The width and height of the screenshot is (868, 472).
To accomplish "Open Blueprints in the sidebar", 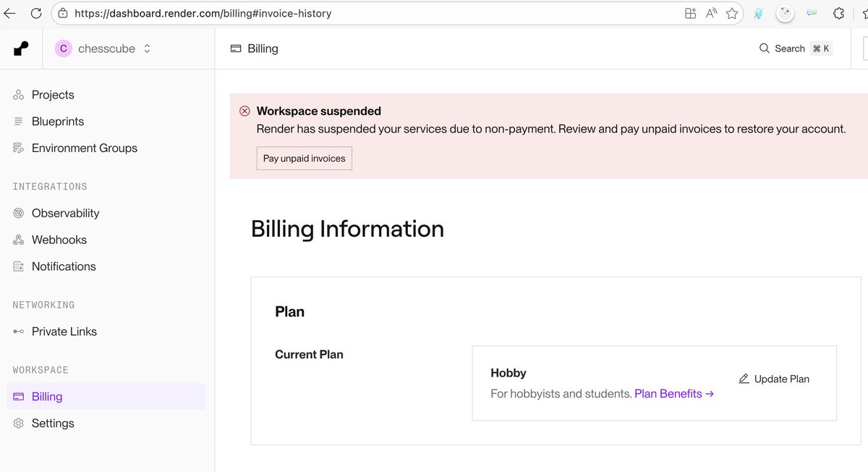I will [58, 122].
